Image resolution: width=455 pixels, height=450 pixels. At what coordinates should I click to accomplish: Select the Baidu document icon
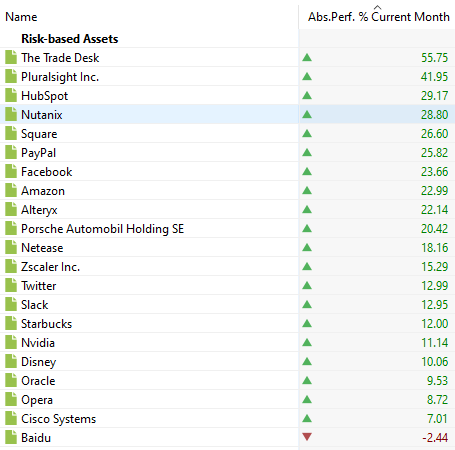[11, 437]
